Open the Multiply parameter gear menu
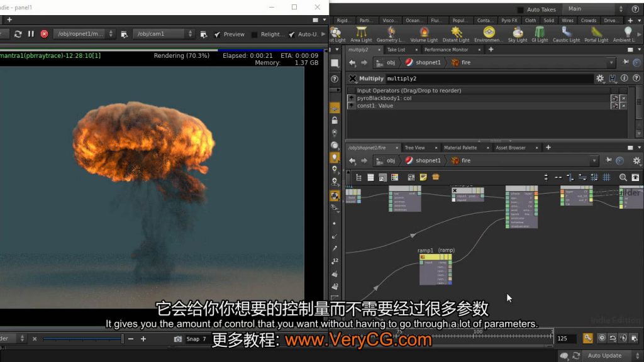Viewport: 644px width, 362px height. coord(600,79)
